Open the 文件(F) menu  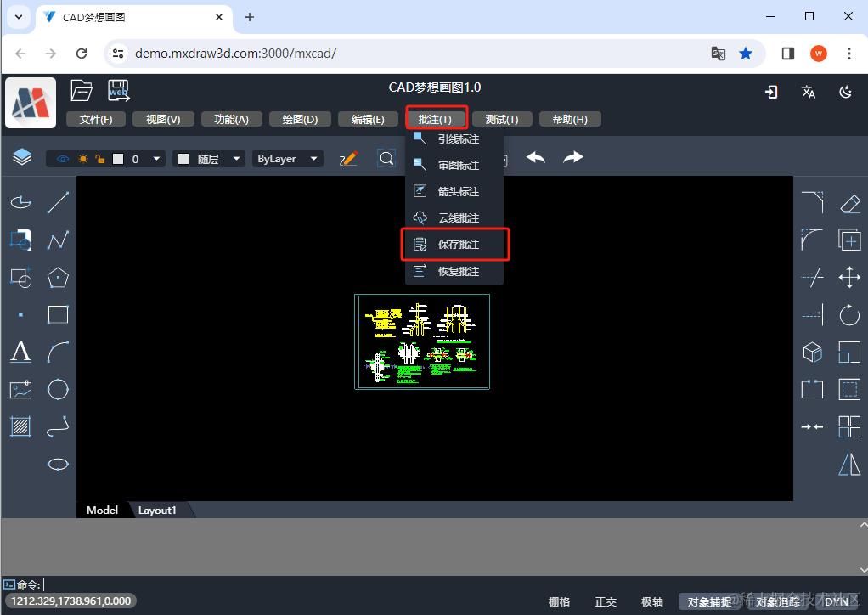click(x=96, y=119)
